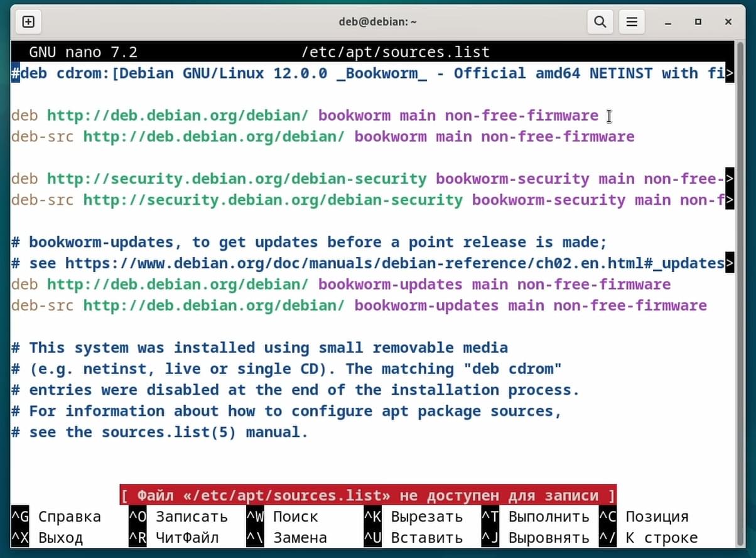Screen dimensions: 756x558
Task: Click the /etc/apt/sources.list file name in nano's header
Action: 396,52
